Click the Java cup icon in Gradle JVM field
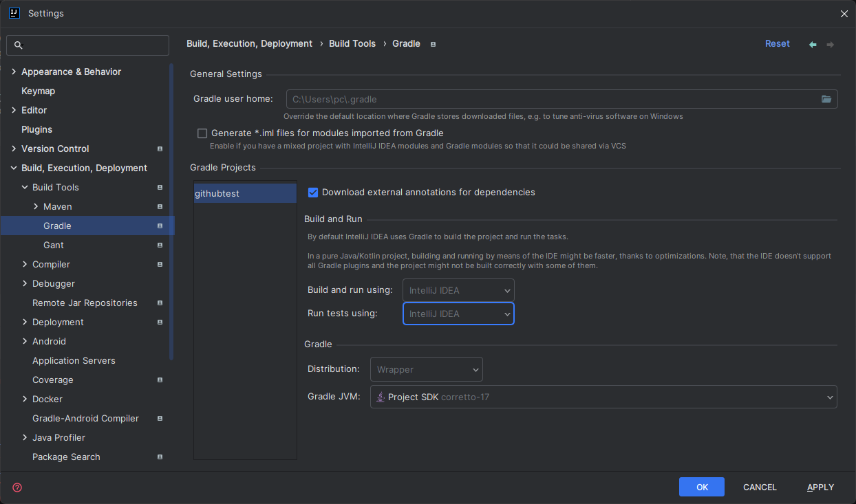The width and height of the screenshot is (856, 504). 381,397
